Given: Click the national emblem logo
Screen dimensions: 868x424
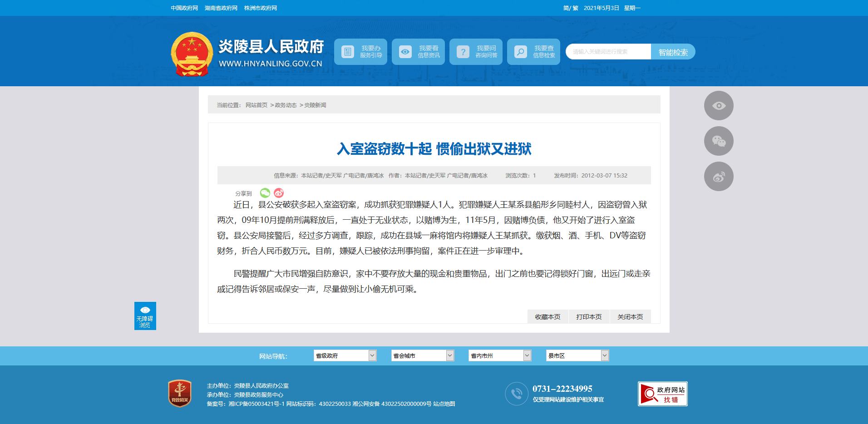Looking at the screenshot, I should pyautogui.click(x=192, y=54).
